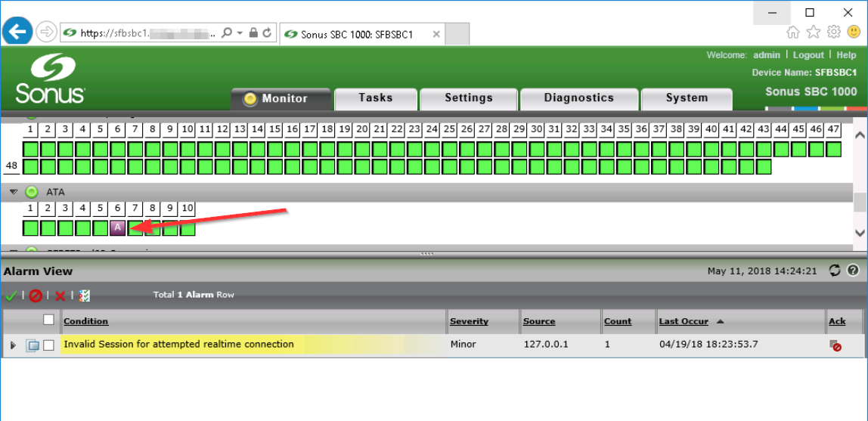This screenshot has height=421, width=868.
Task: Click the dotted pane splitter handle
Action: point(426,254)
